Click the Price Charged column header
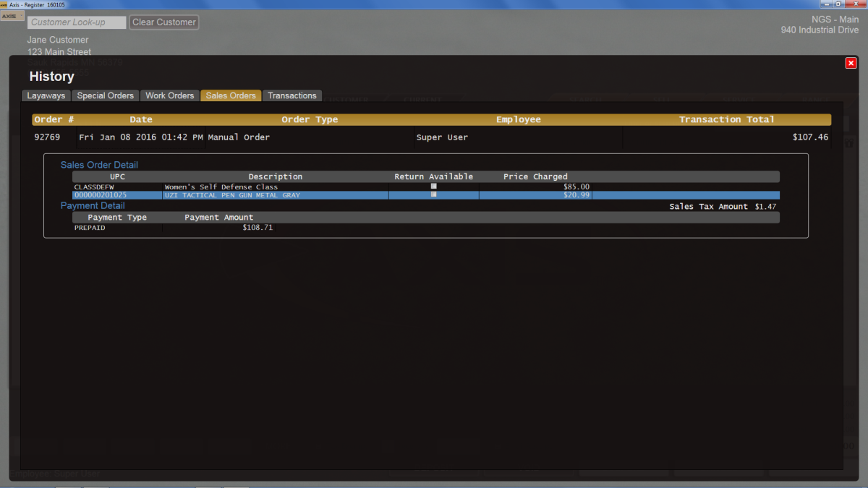 (x=535, y=176)
